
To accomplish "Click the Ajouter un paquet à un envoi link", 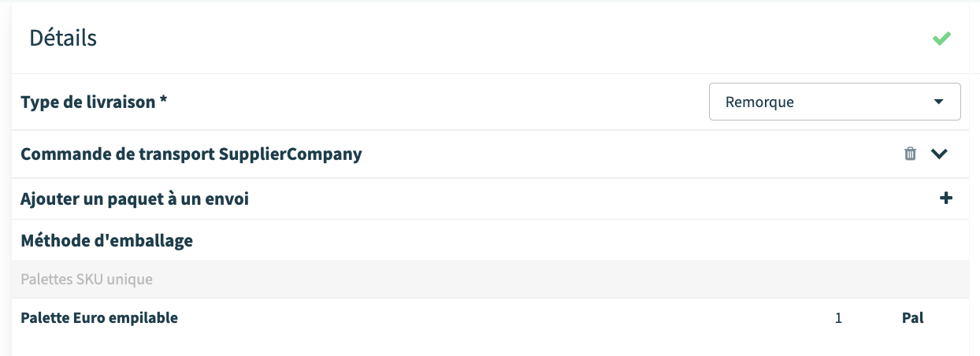I will point(135,199).
